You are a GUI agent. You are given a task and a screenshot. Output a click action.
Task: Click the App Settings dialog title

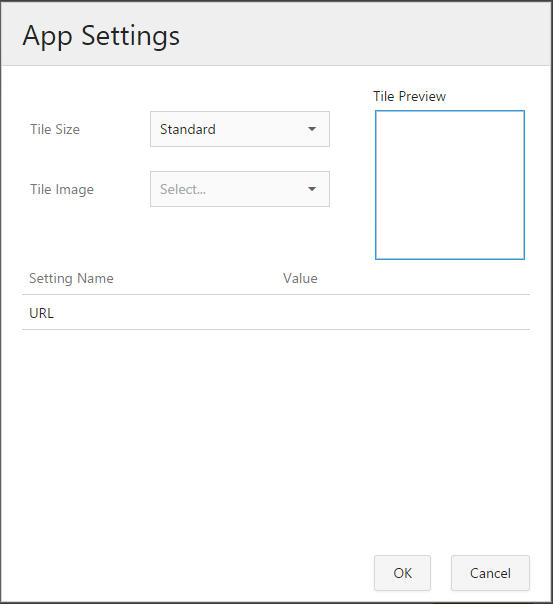[x=101, y=37]
